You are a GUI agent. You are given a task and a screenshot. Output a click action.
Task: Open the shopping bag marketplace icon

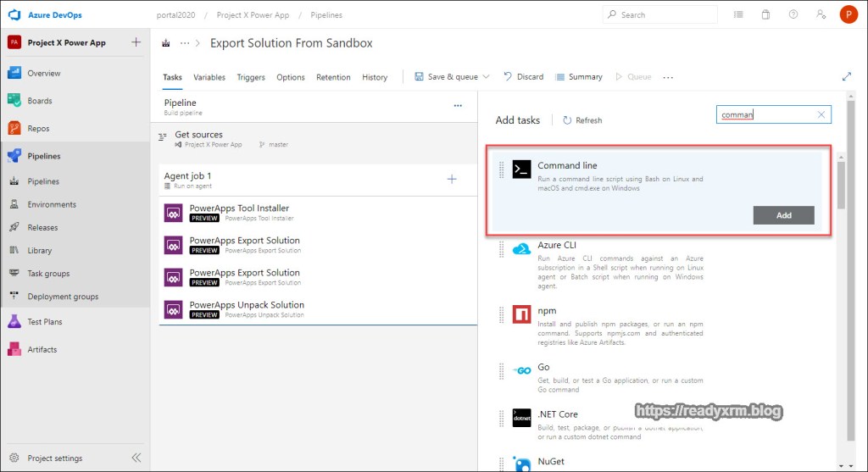765,14
